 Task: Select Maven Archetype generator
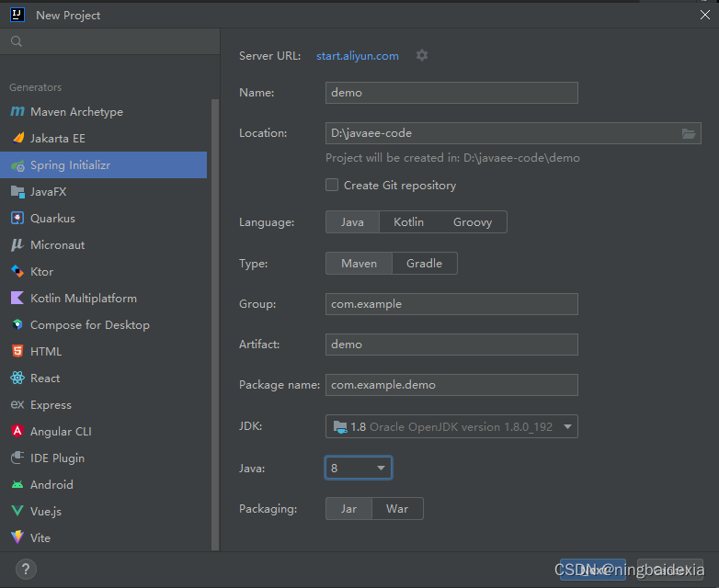pyautogui.click(x=103, y=112)
